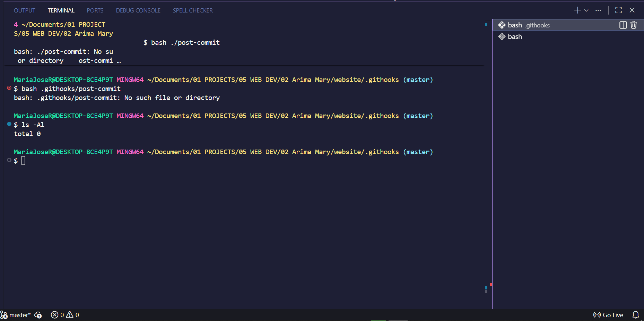
Task: Publish changes with the cloud sync icon
Action: (38, 315)
